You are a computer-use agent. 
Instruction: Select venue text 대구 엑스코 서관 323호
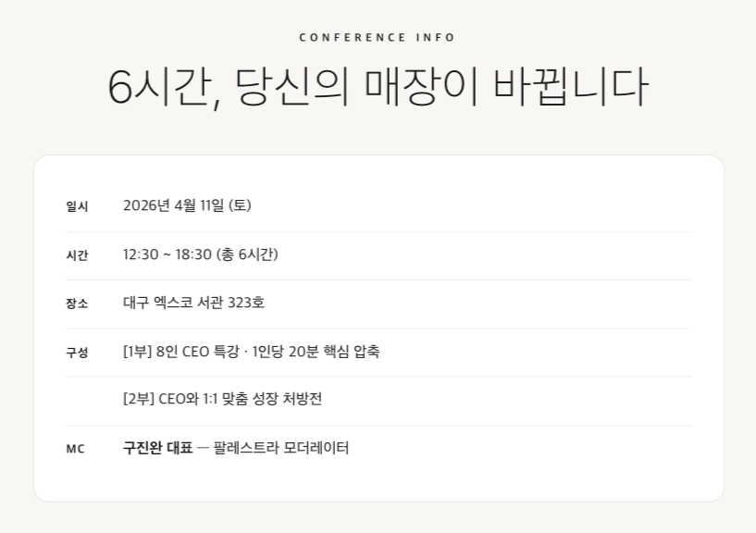(193, 303)
